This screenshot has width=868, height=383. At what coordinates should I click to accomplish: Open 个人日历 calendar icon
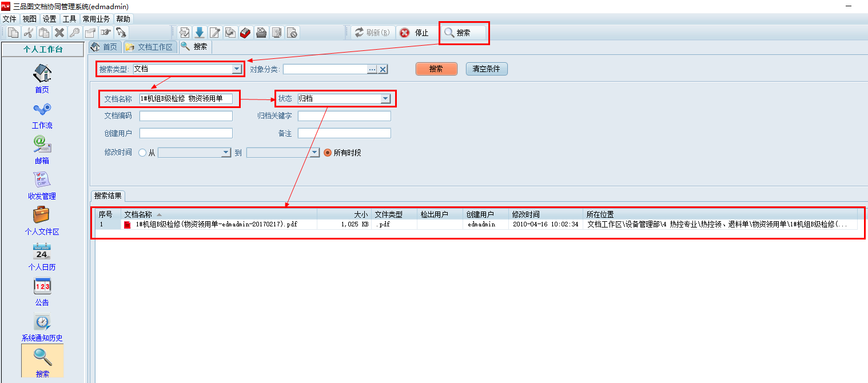coord(42,257)
